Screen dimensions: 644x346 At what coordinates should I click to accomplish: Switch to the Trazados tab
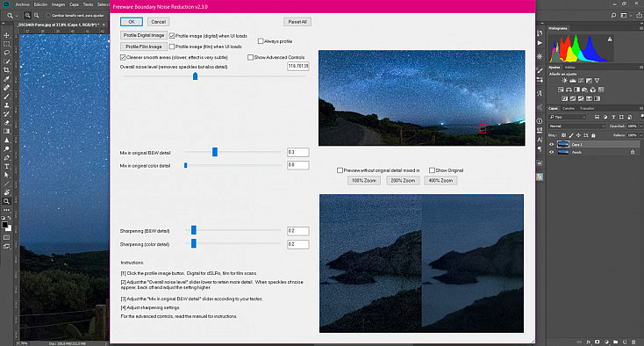point(587,109)
